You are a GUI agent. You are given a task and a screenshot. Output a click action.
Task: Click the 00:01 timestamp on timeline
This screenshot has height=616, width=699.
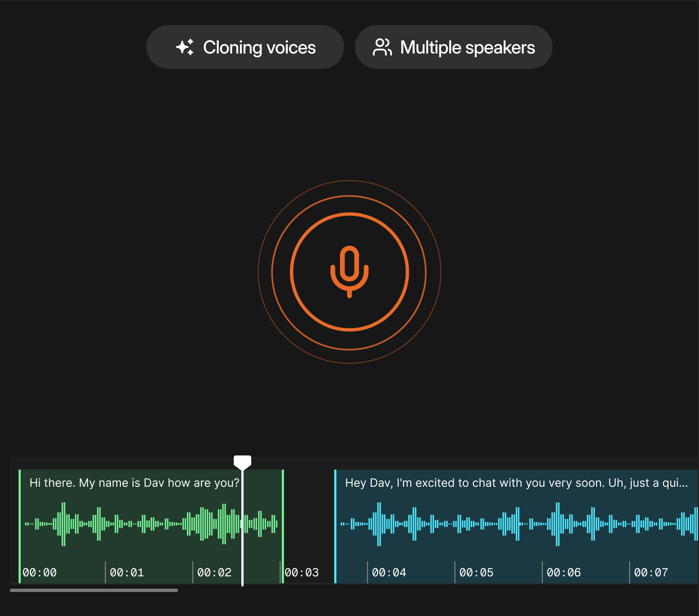tap(127, 572)
